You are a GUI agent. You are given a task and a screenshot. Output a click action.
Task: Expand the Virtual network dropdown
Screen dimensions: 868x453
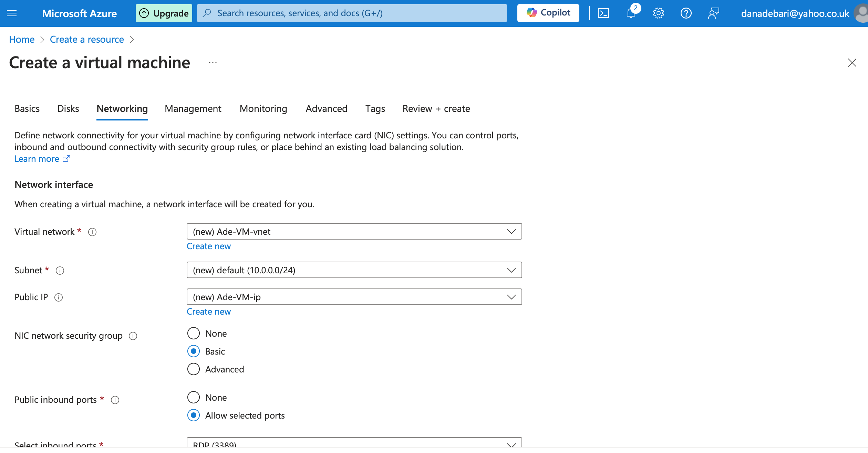click(354, 232)
